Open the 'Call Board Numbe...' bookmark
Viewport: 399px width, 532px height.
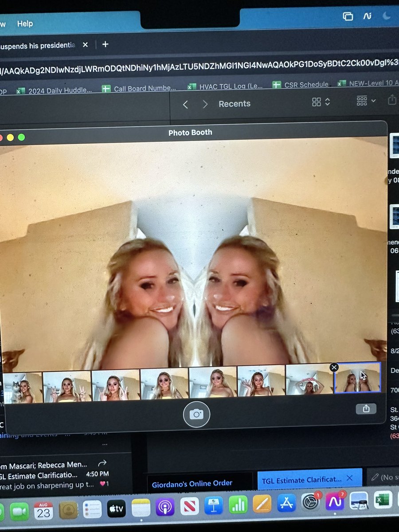point(139,89)
